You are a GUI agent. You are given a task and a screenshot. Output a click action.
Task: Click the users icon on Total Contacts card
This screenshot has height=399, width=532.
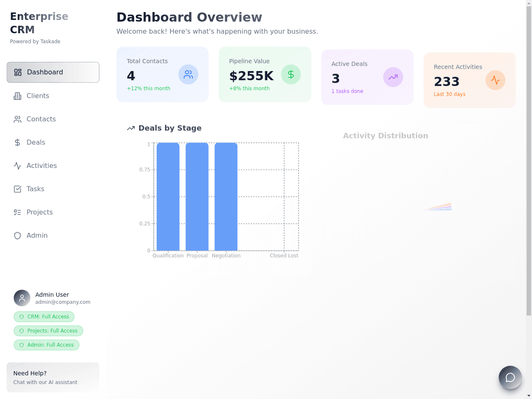coord(188,74)
